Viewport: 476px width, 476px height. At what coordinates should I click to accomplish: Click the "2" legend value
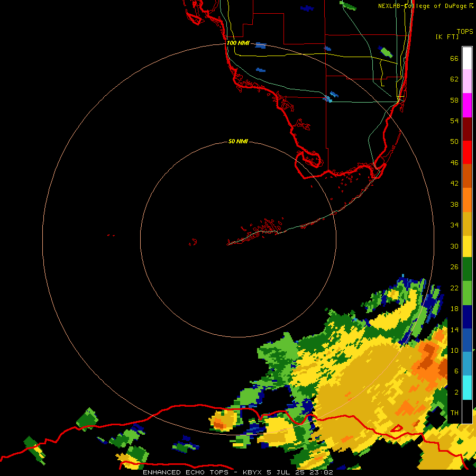456,392
